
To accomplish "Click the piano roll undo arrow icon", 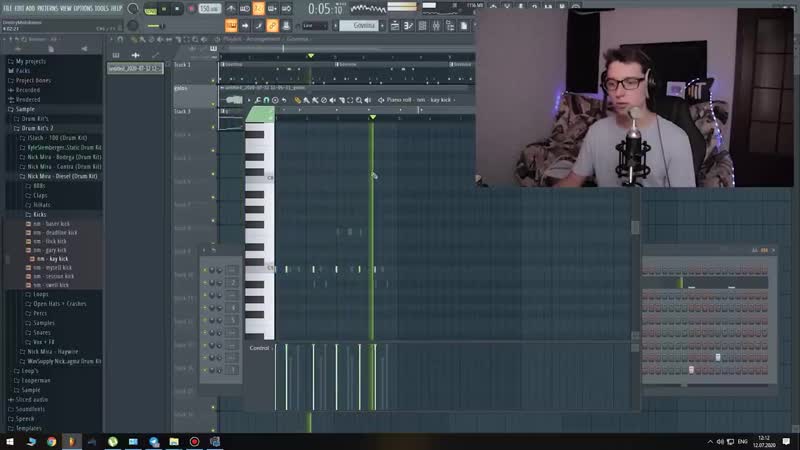I will tap(284, 101).
